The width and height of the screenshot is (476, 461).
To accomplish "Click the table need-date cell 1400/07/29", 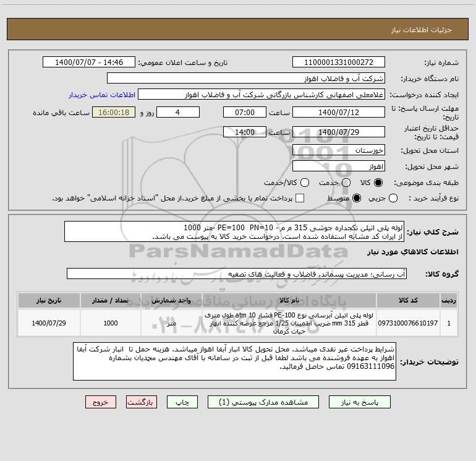I will click(49, 323).
